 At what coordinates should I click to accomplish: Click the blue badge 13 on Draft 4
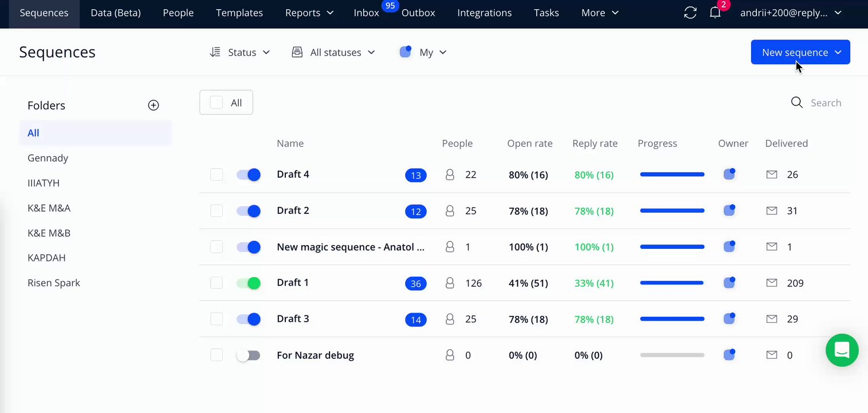[416, 175]
